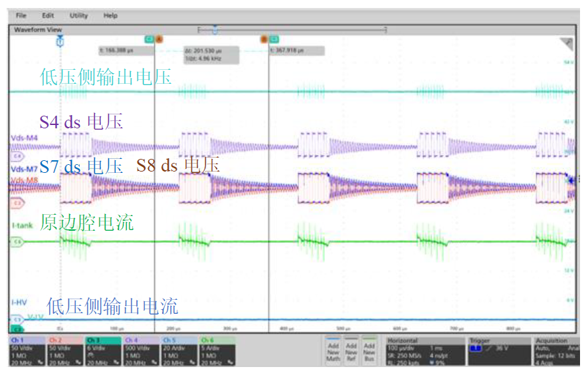Image resolution: width=588 pixels, height=379 pixels.
Task: Select the C3 waveform handle below Vds-M8
Action: (17, 201)
